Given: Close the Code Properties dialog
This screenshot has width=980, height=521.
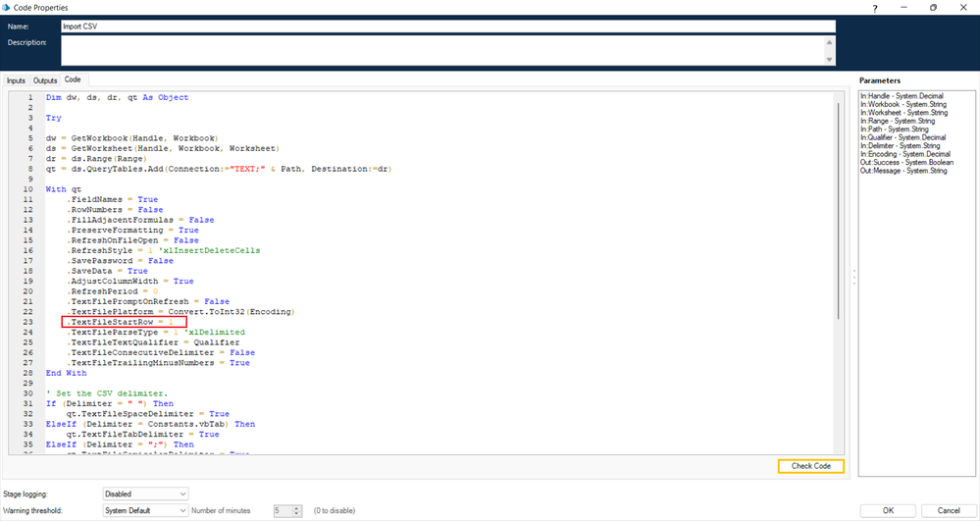Looking at the screenshot, I should [962, 7].
